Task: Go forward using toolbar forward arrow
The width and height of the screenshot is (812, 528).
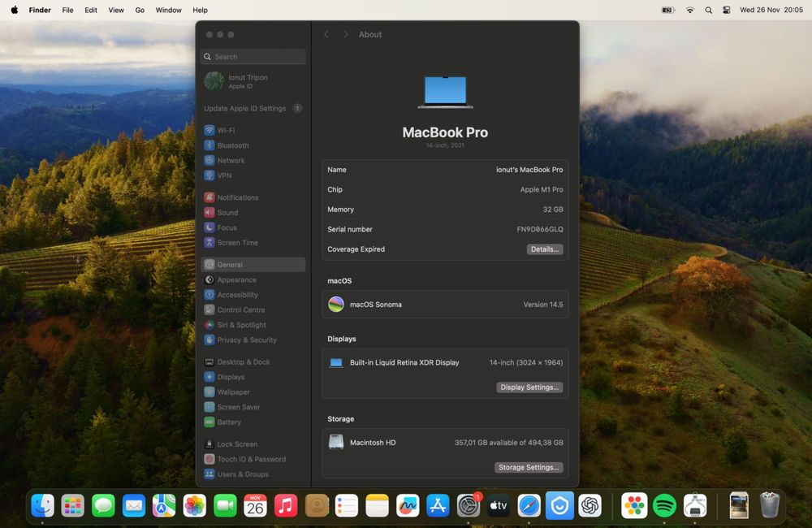Action: click(x=345, y=34)
